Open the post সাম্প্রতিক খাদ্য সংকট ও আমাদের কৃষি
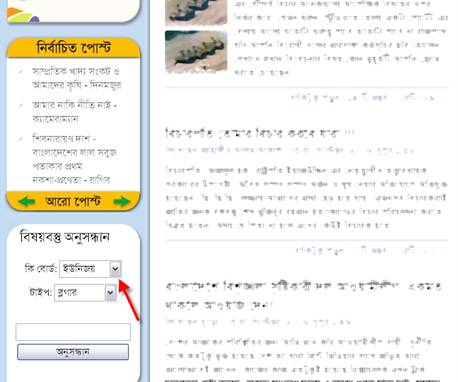Screen dimensions: 458x382 click(x=76, y=78)
